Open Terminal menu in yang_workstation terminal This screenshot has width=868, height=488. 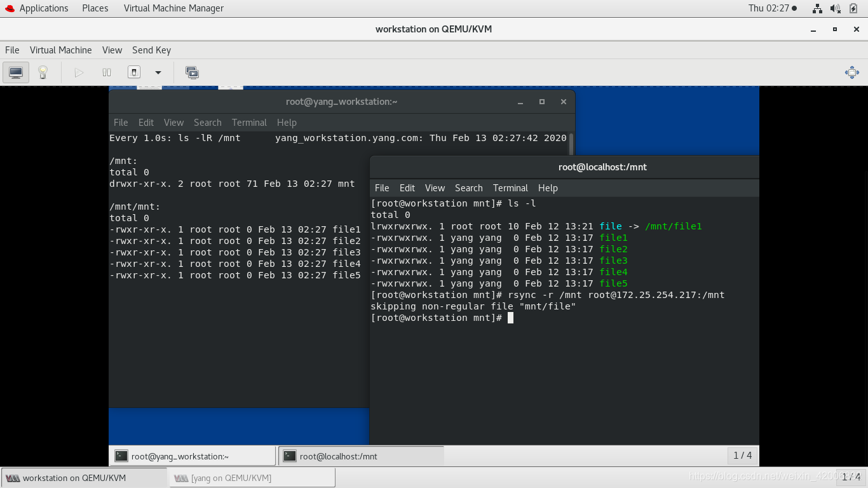[x=249, y=123]
